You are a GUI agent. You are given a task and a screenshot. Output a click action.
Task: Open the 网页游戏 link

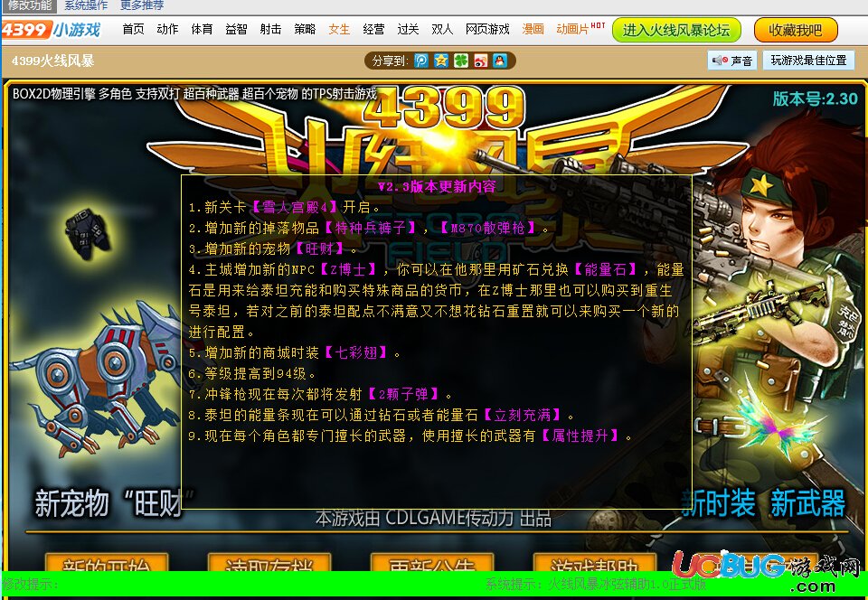487,29
